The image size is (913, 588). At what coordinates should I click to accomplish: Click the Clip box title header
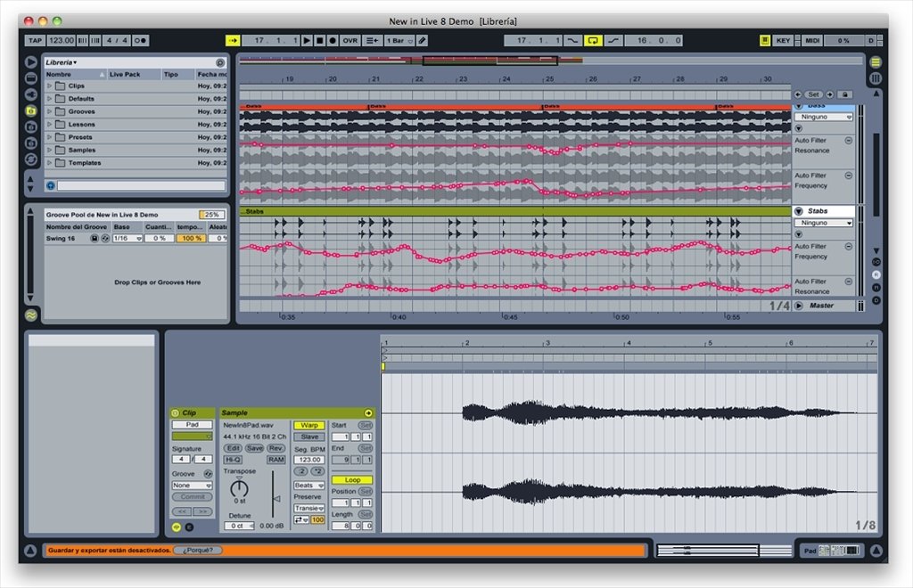(193, 413)
